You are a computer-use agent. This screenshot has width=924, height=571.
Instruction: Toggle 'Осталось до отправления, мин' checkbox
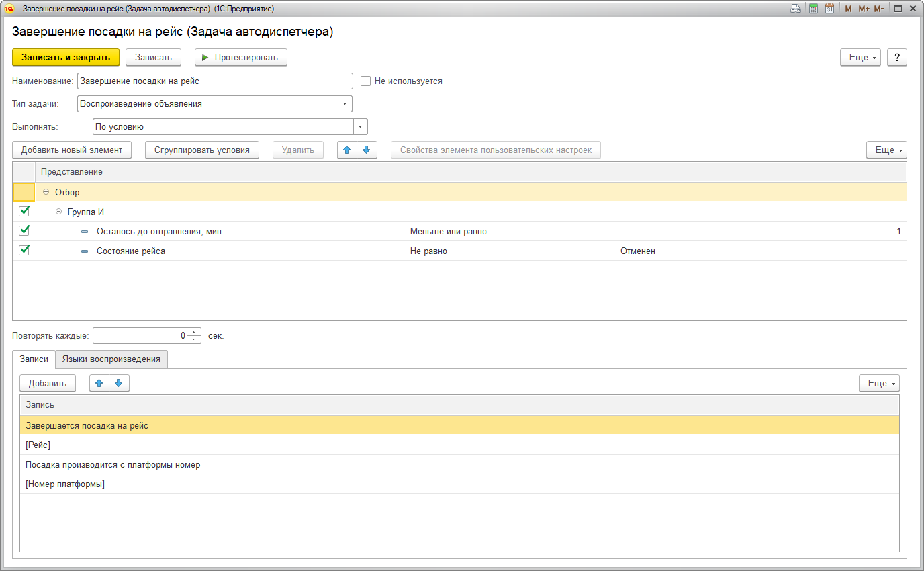point(24,230)
